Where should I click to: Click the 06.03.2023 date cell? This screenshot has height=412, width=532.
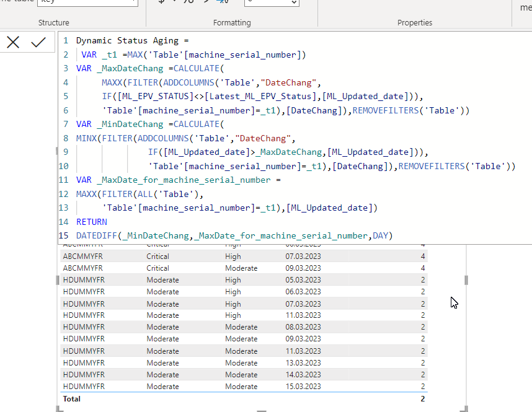[303, 292]
